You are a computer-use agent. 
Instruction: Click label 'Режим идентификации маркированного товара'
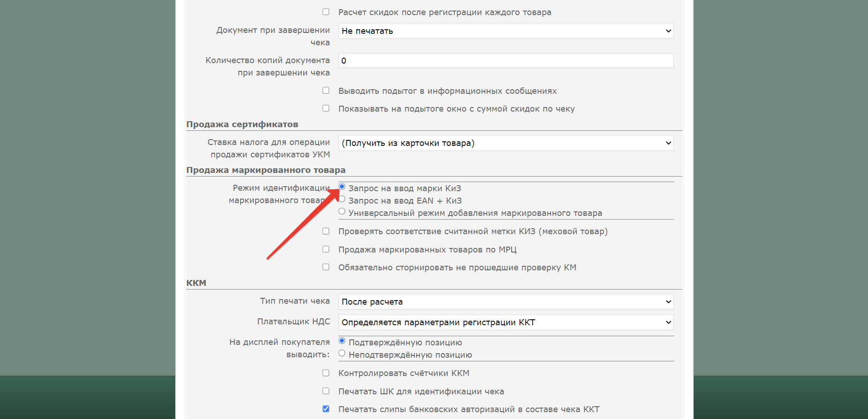(279, 194)
